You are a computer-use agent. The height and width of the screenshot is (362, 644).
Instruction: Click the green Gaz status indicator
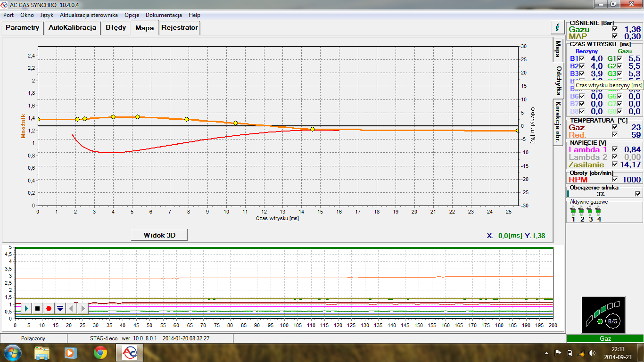(605, 338)
